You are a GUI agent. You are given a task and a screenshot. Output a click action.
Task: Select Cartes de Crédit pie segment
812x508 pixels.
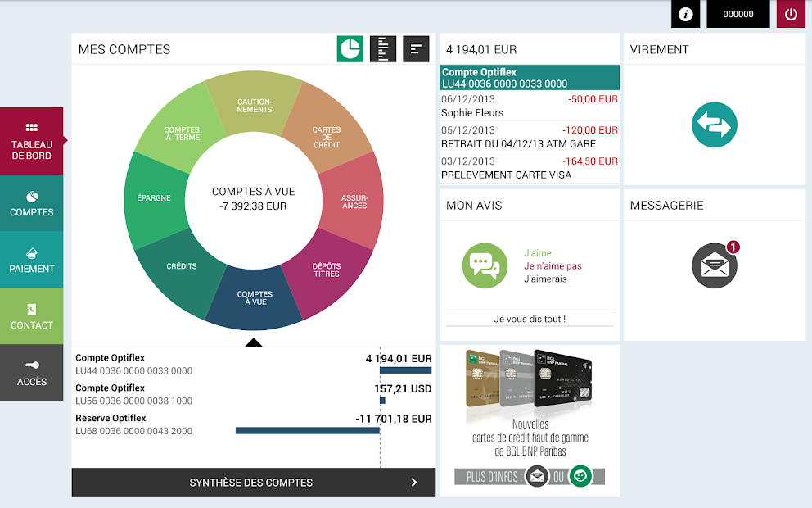click(327, 137)
